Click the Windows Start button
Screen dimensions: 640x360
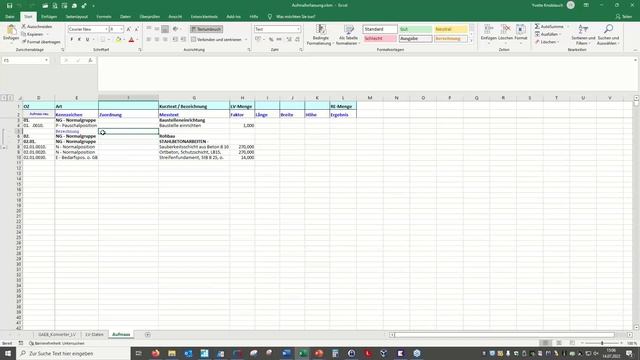(8, 353)
